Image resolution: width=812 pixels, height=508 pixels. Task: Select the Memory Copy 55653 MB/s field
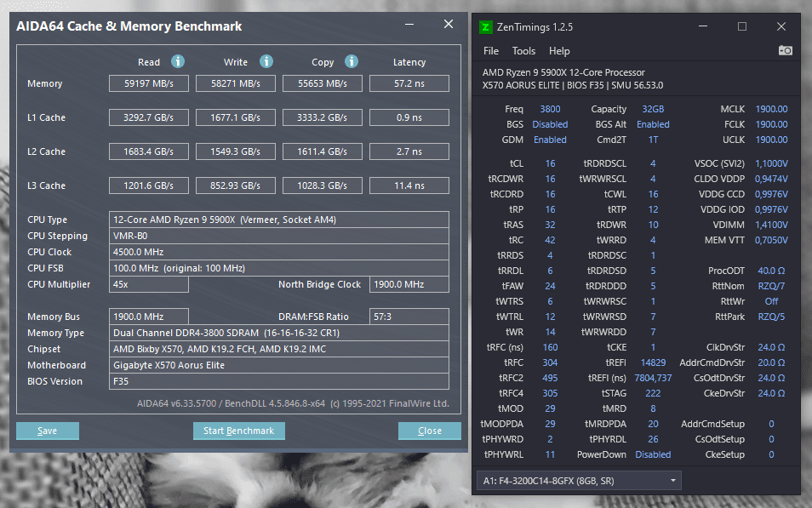[x=322, y=83]
